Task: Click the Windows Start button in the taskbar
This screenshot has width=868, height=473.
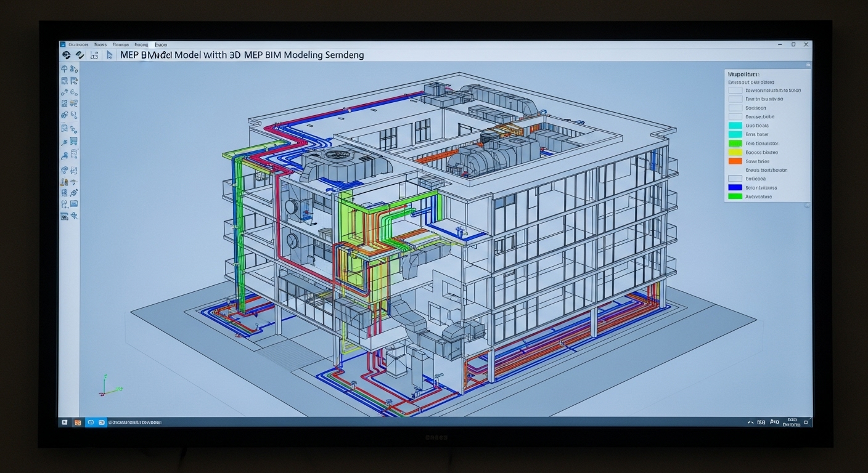Action: pos(64,422)
